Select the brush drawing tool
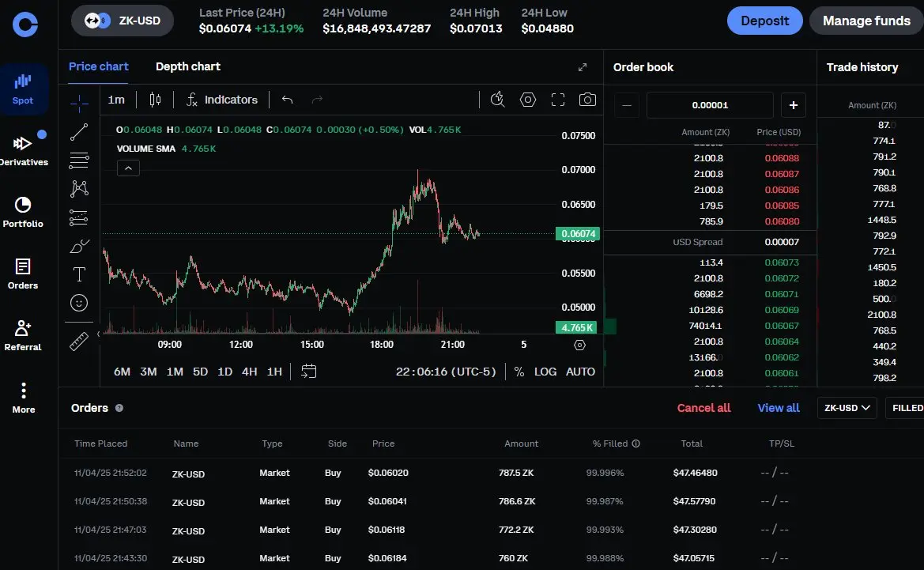 [79, 246]
